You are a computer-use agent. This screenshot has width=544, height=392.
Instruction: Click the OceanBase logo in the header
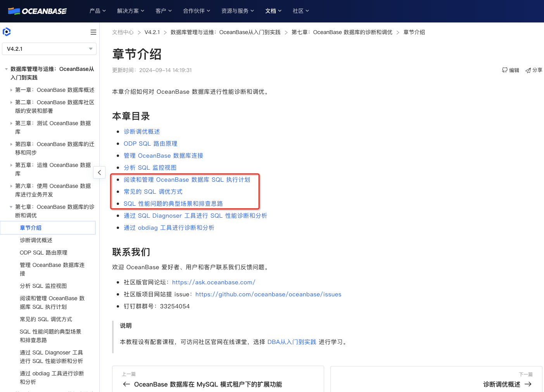tap(37, 11)
